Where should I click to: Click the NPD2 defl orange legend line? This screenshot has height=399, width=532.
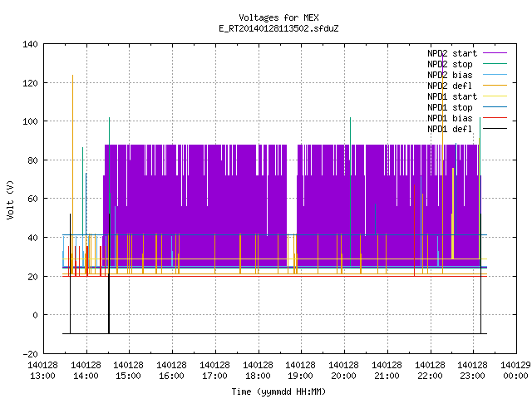pyautogui.click(x=495, y=86)
